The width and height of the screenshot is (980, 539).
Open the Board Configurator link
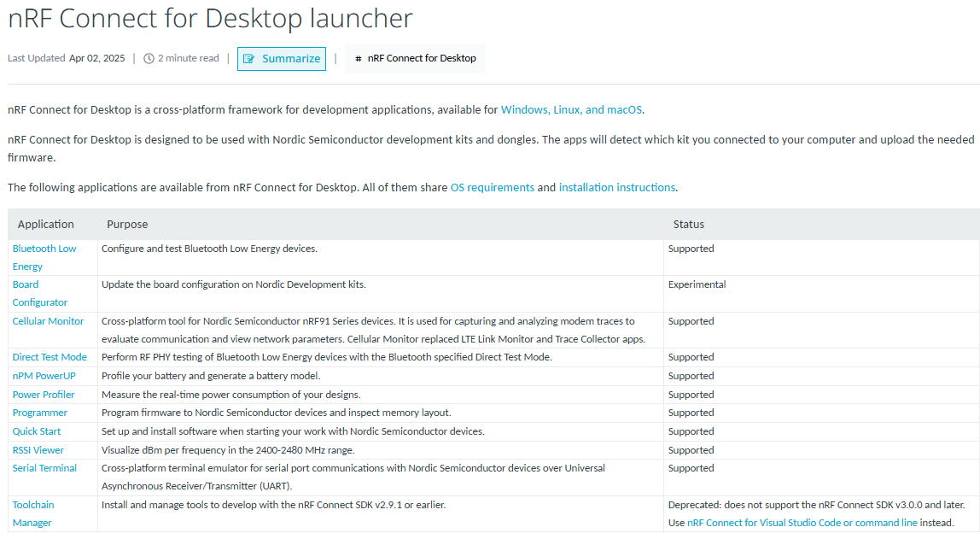(40, 293)
